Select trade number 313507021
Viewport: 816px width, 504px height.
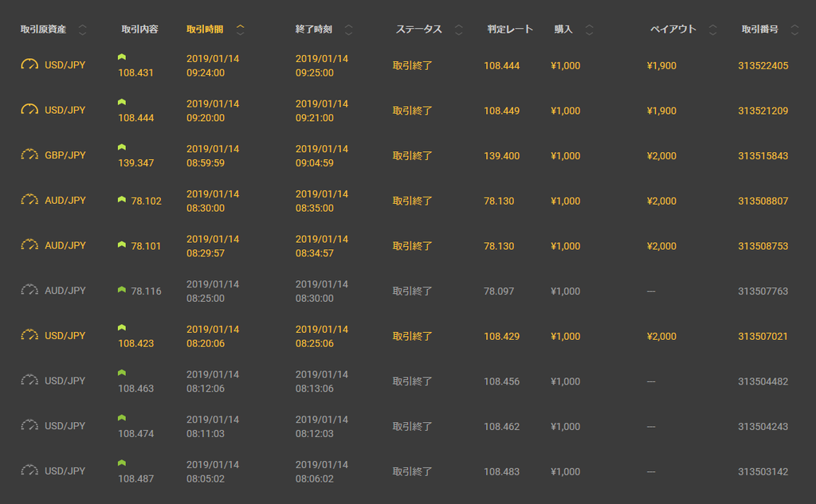[763, 337]
